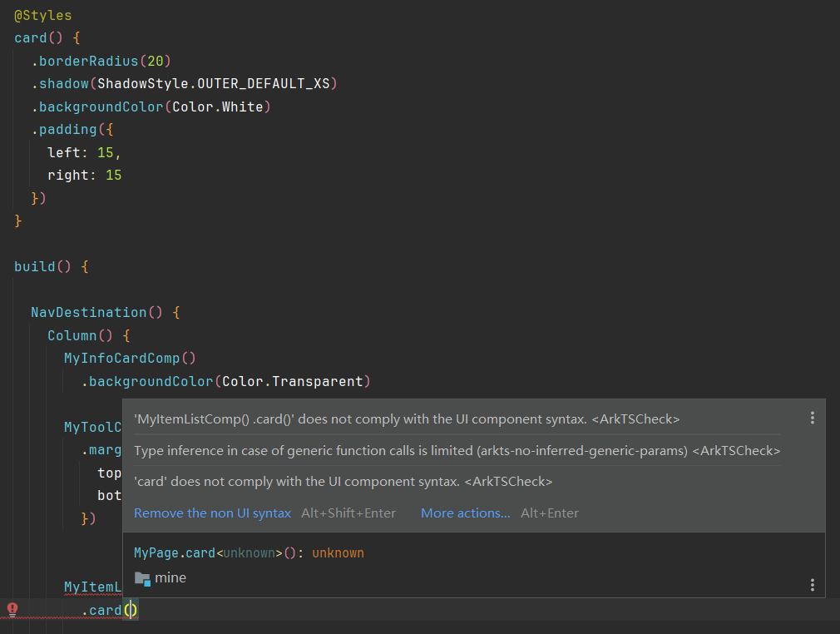Click the first ArkTSCheck error about MyItemListComp
This screenshot has width=840, height=634.
[407, 419]
